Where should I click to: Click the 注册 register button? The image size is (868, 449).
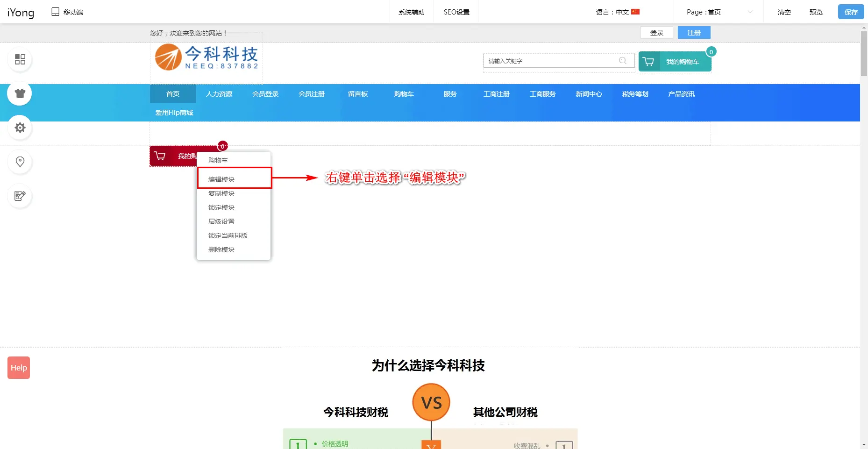point(694,33)
